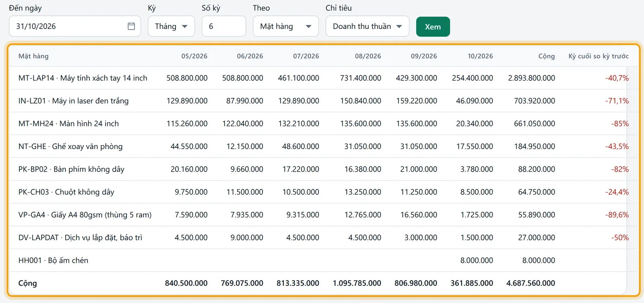
Task: Click the -50% change for DV-LAPDAT
Action: point(620,237)
